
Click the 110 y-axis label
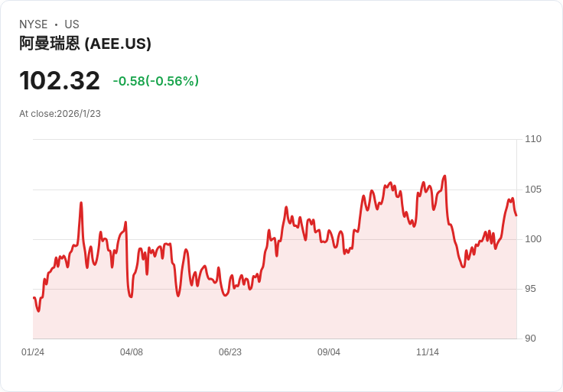coord(533,139)
